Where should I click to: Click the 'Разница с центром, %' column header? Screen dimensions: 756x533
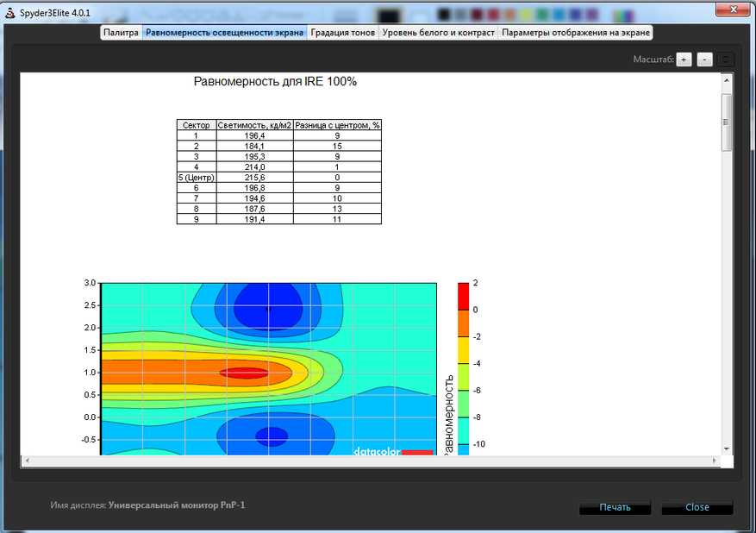(337, 125)
